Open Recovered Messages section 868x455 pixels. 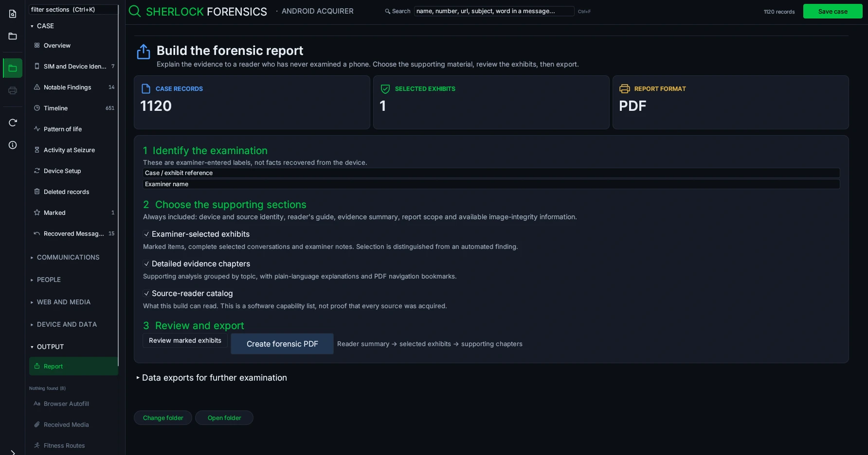pyautogui.click(x=73, y=233)
